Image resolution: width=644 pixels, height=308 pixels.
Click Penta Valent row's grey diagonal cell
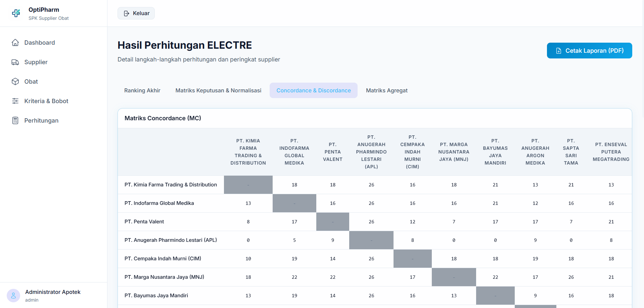pos(333,222)
